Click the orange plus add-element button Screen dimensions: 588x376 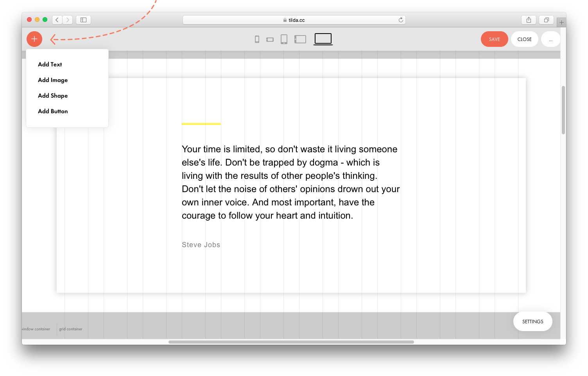(34, 39)
